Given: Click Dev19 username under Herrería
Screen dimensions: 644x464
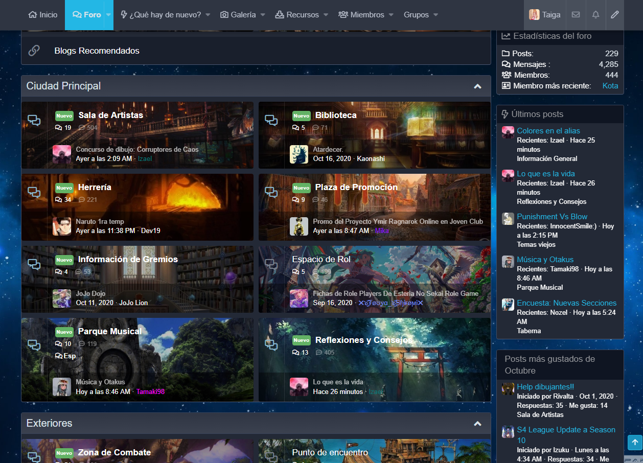Looking at the screenshot, I should point(150,231).
